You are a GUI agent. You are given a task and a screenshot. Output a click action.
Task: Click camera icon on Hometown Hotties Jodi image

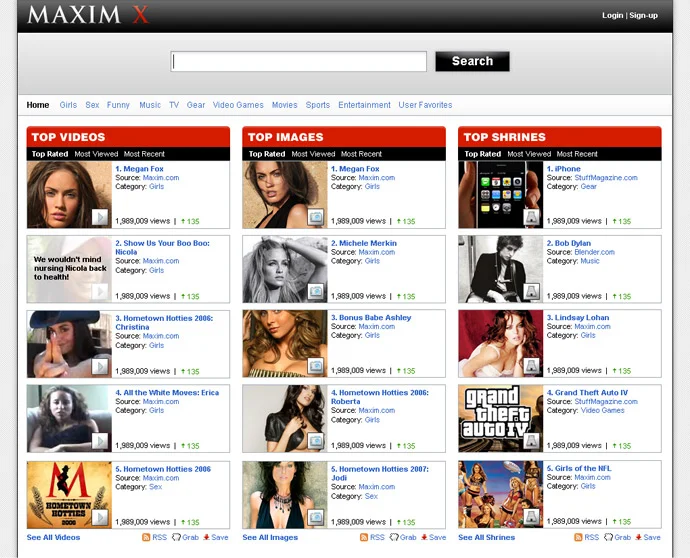[x=316, y=518]
